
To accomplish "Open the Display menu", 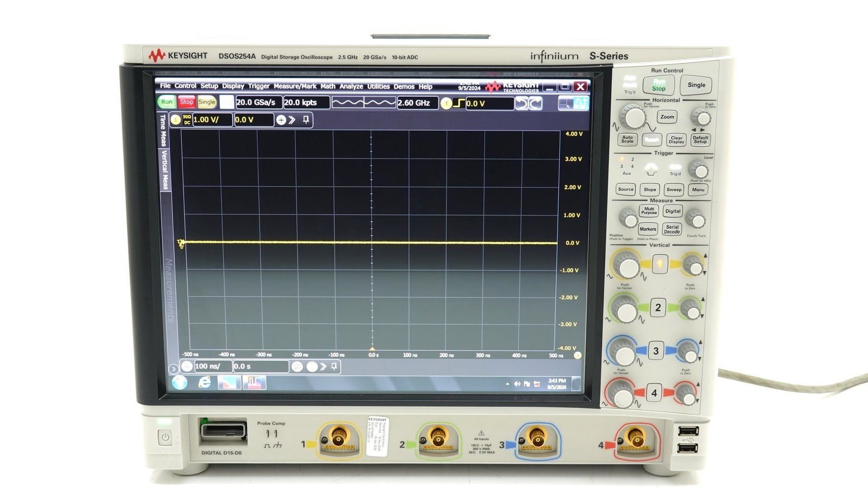I will [233, 86].
